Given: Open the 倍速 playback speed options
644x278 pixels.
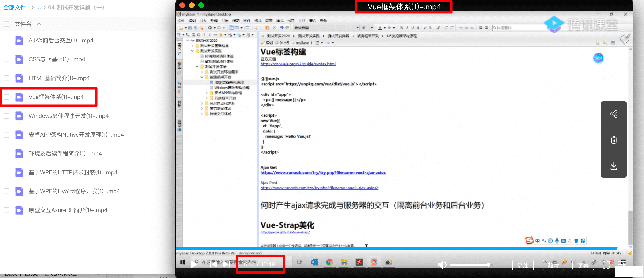Looking at the screenshot, I should click(x=523, y=265).
